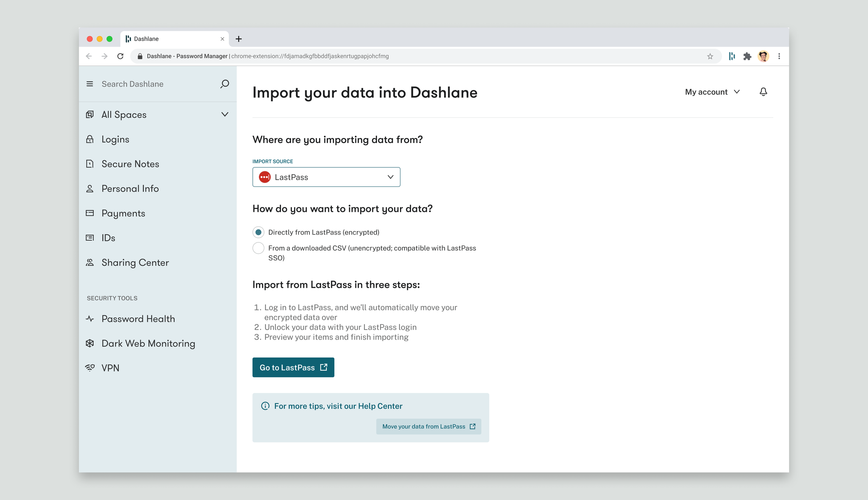Open Move your data from LastPass link
The height and width of the screenshot is (500, 868).
428,426
